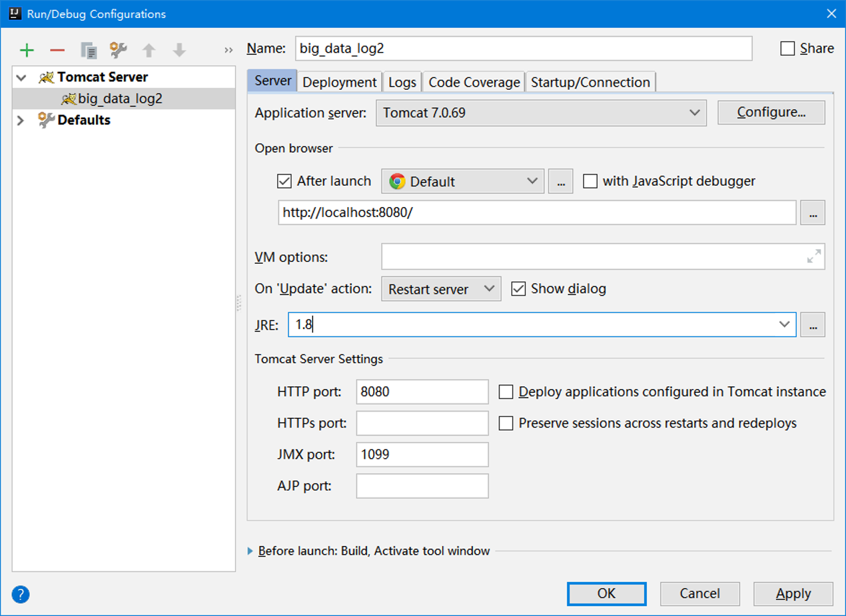The height and width of the screenshot is (616, 846).
Task: Toggle Show dialog checkbox
Action: point(518,289)
